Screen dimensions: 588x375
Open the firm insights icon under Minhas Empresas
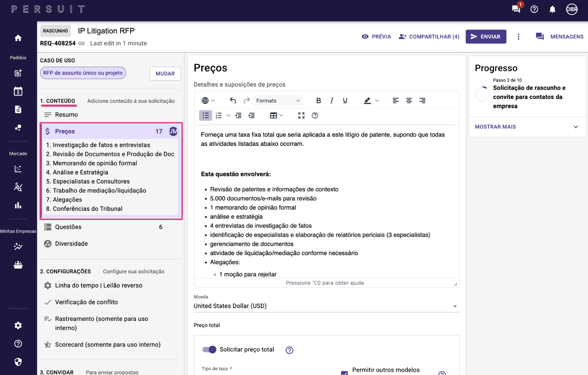tap(18, 247)
